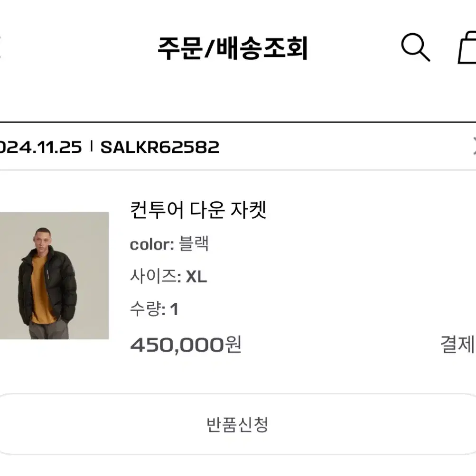This screenshot has height=476, width=476.
Task: Tap the 주문/배송조회 page title
Action: click(233, 48)
